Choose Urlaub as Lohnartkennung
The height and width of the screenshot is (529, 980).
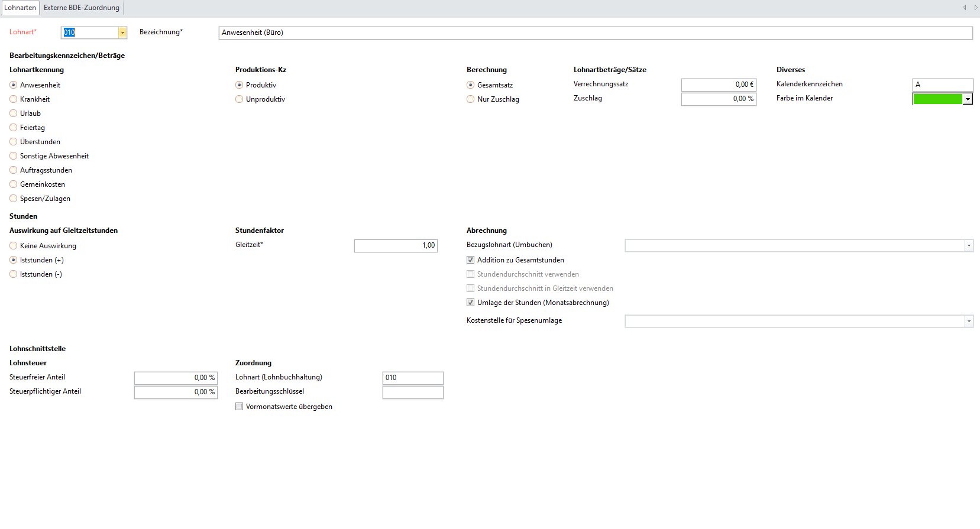pyautogui.click(x=14, y=113)
